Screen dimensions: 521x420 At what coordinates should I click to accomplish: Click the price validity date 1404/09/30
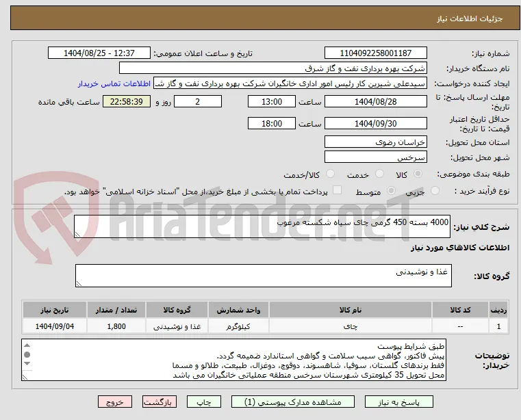tap(375, 124)
